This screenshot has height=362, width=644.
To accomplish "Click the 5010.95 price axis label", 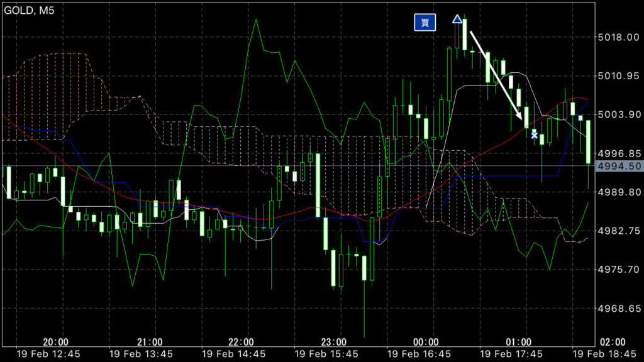I will pyautogui.click(x=619, y=76).
